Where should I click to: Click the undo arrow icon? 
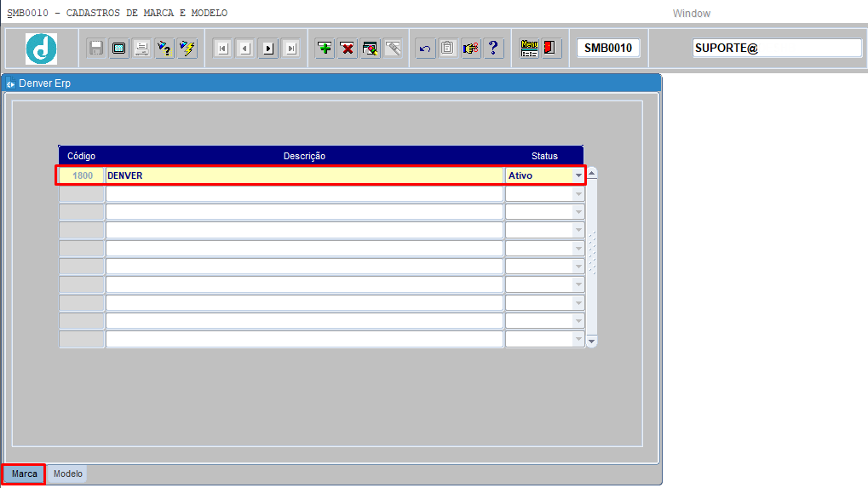point(425,49)
